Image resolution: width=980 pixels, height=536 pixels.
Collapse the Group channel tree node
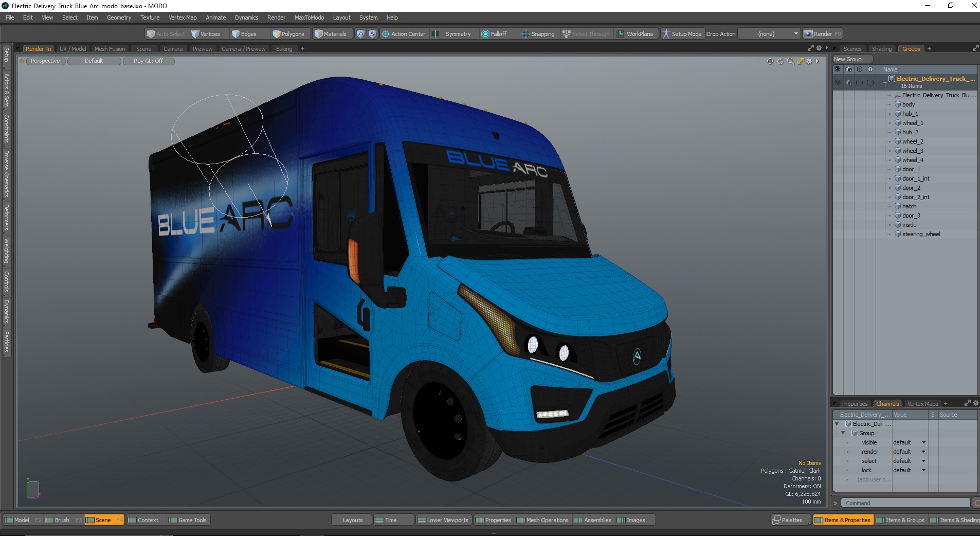(843, 433)
